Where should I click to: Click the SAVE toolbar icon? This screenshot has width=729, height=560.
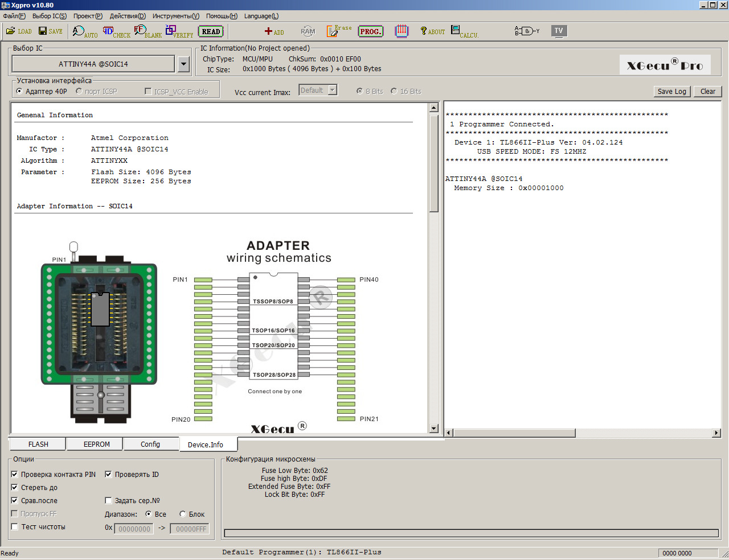pyautogui.click(x=50, y=31)
